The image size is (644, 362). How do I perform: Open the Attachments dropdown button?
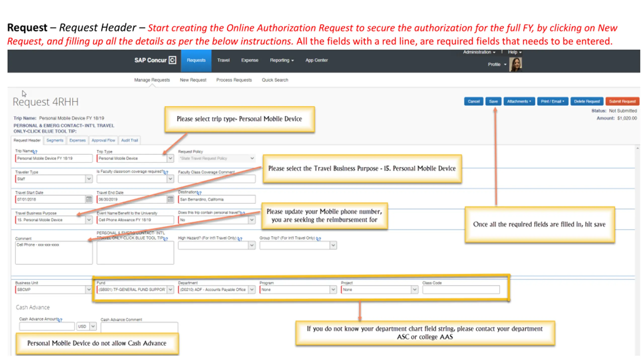point(519,102)
